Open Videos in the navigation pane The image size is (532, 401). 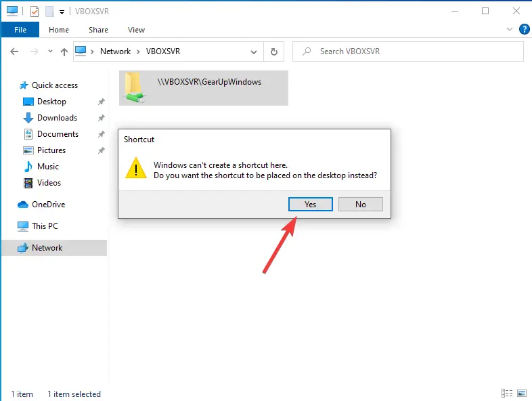49,183
